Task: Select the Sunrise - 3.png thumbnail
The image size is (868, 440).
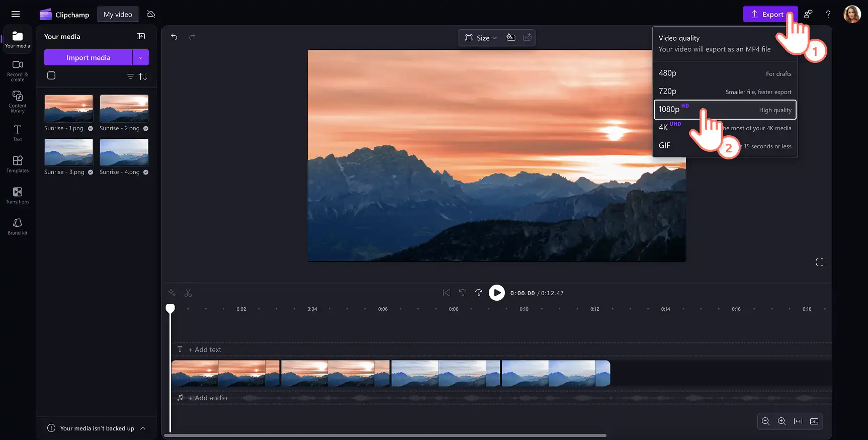Action: tap(69, 152)
